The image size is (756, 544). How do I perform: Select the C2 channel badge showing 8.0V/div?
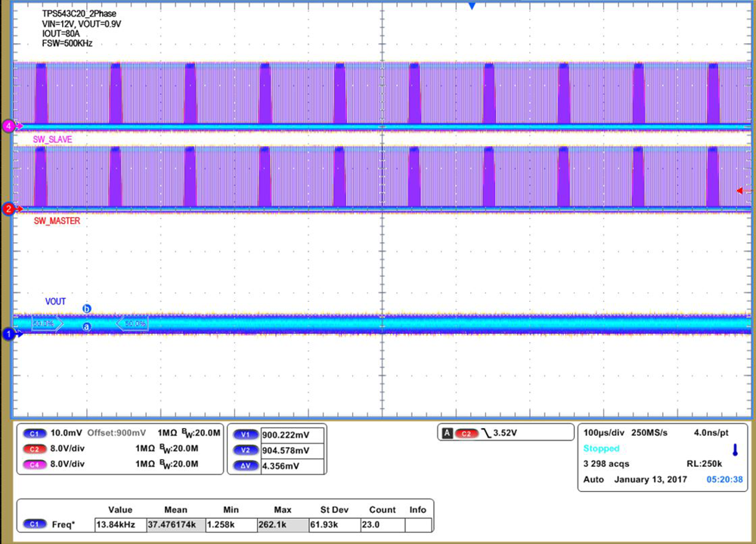pyautogui.click(x=35, y=449)
